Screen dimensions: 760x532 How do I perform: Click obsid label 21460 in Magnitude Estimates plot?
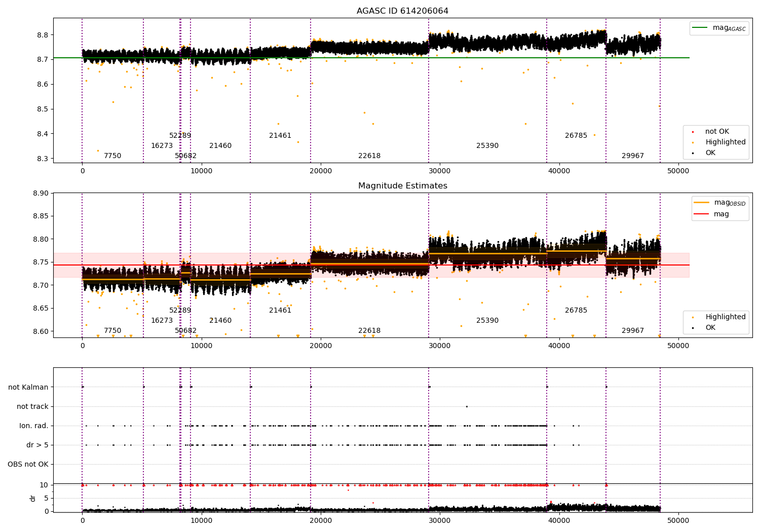point(220,321)
